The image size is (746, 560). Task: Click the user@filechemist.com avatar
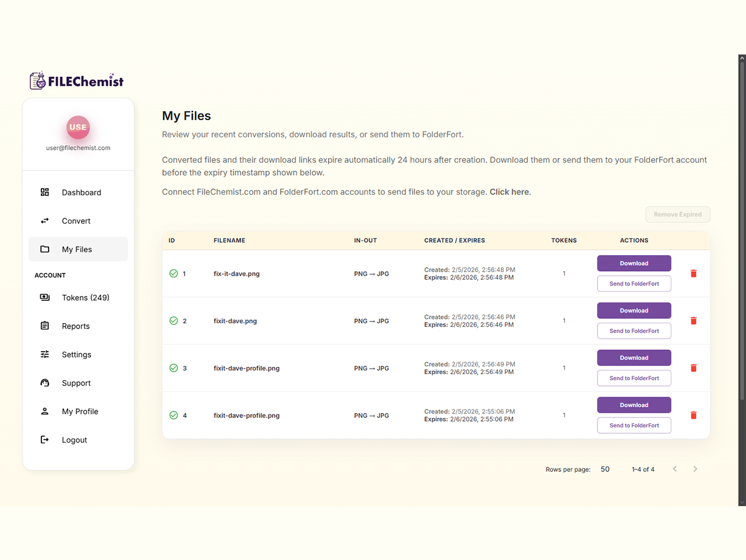[78, 127]
